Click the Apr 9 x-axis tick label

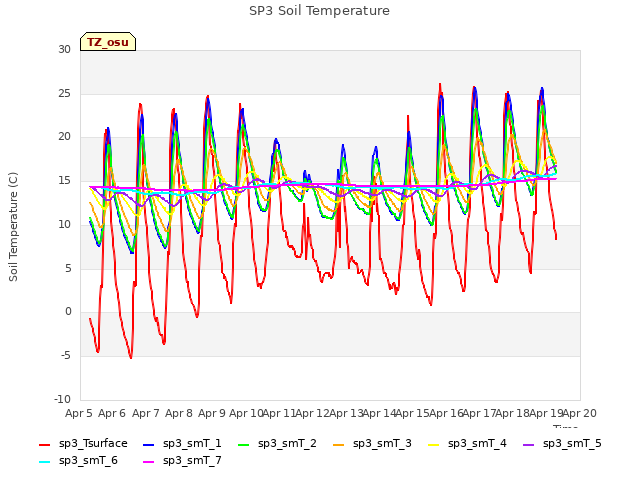[x=212, y=413]
